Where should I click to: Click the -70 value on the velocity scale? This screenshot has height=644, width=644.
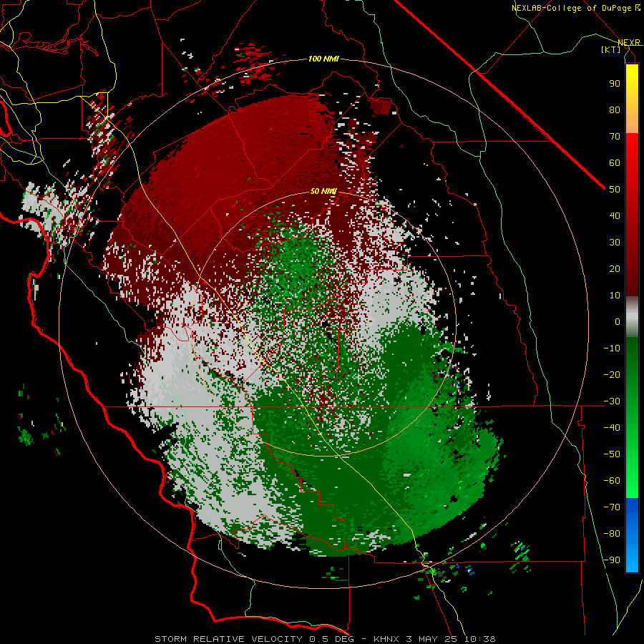tap(612, 507)
